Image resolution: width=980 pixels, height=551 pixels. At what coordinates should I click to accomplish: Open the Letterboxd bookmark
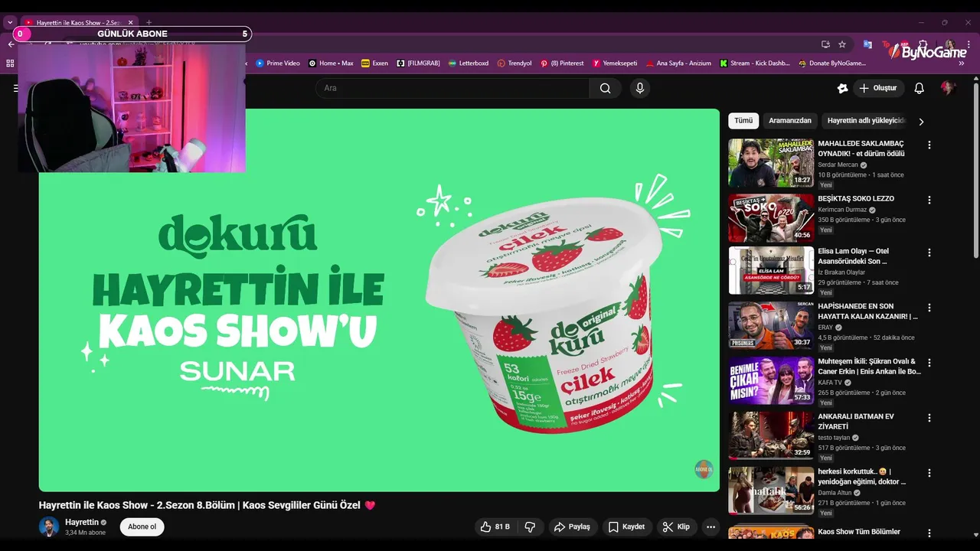pyautogui.click(x=469, y=63)
